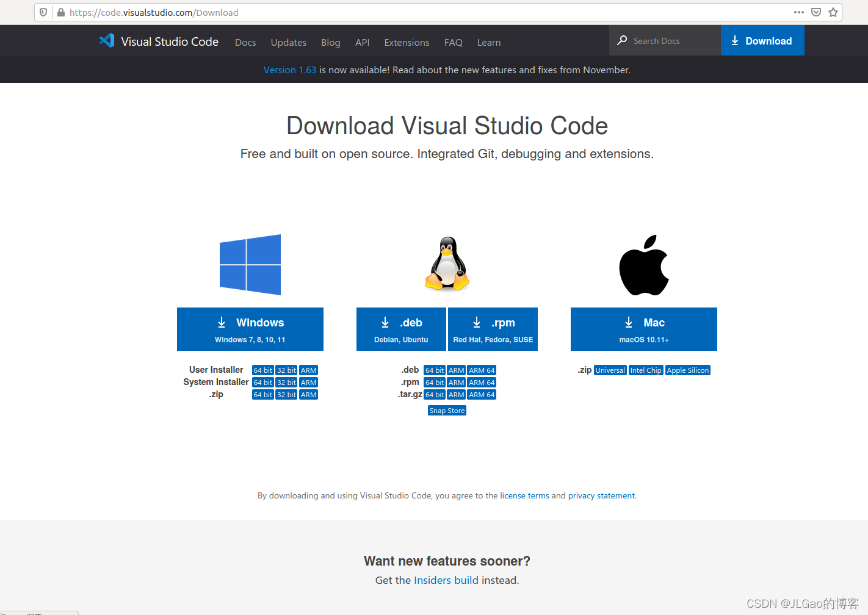
Task: Open the FAQ menu item
Action: [x=454, y=42]
